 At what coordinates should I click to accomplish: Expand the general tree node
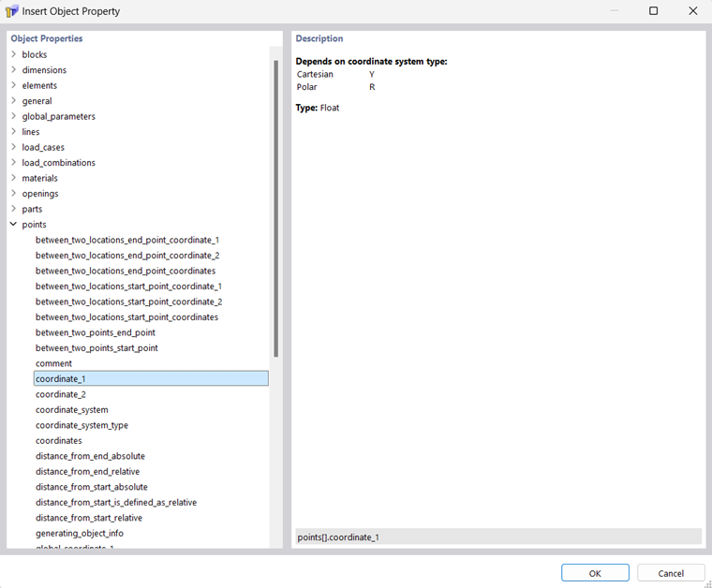tap(14, 100)
